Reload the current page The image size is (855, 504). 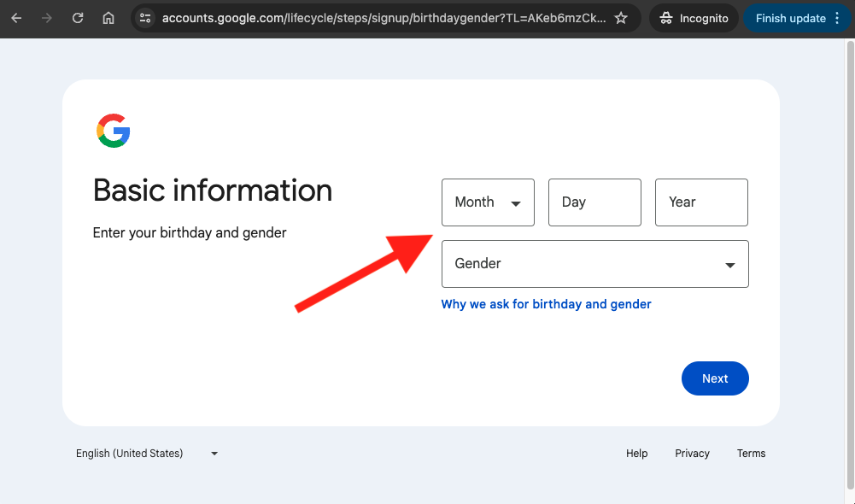78,18
